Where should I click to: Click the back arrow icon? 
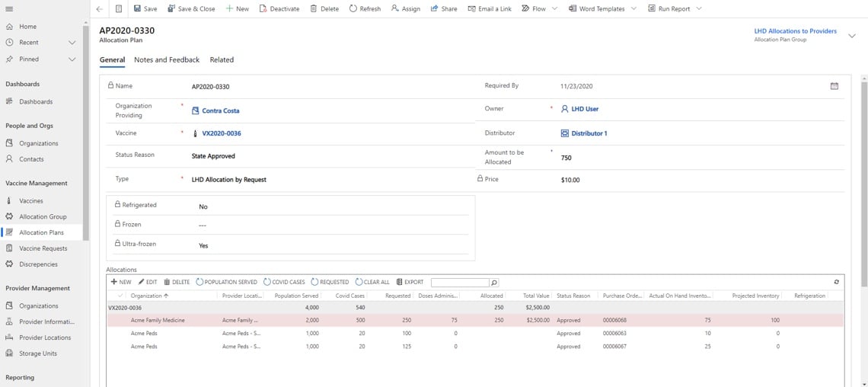tap(100, 9)
